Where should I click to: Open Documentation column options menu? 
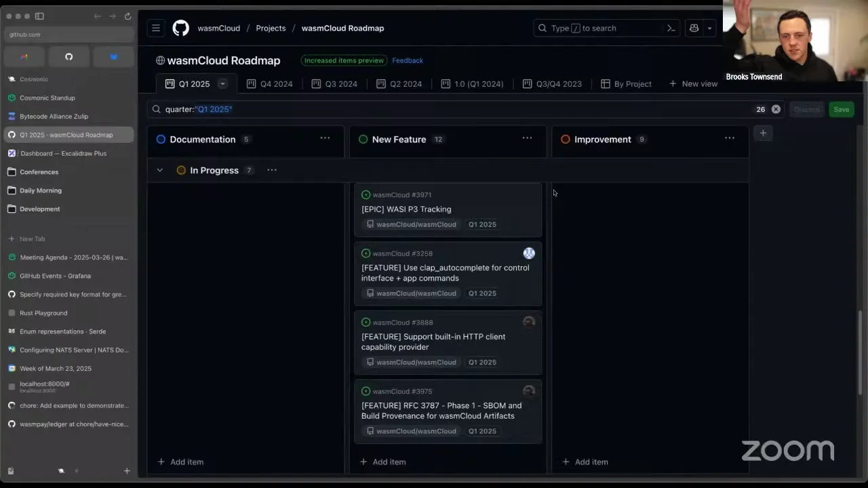point(325,138)
